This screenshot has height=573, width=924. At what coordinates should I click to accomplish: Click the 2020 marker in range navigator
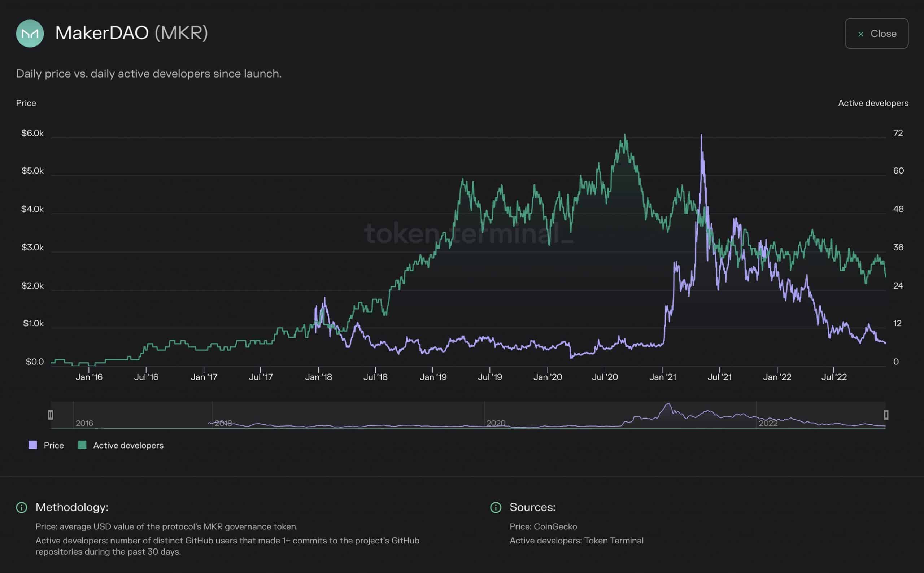point(496,423)
